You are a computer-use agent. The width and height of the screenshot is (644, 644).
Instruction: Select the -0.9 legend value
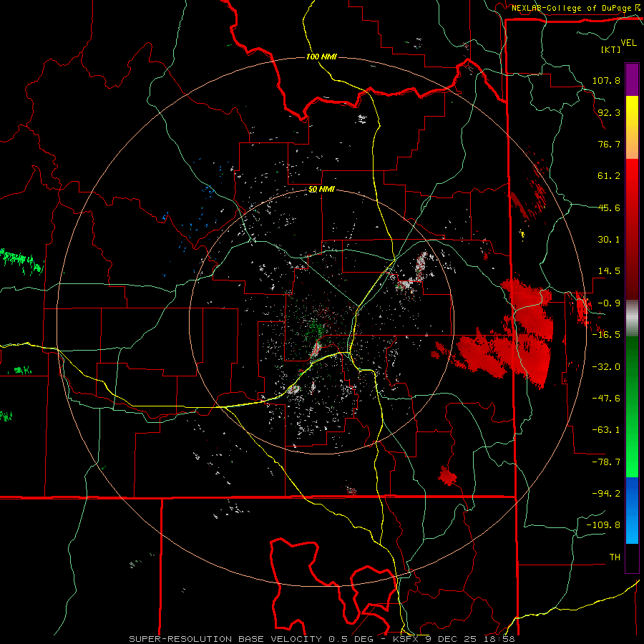(x=609, y=303)
